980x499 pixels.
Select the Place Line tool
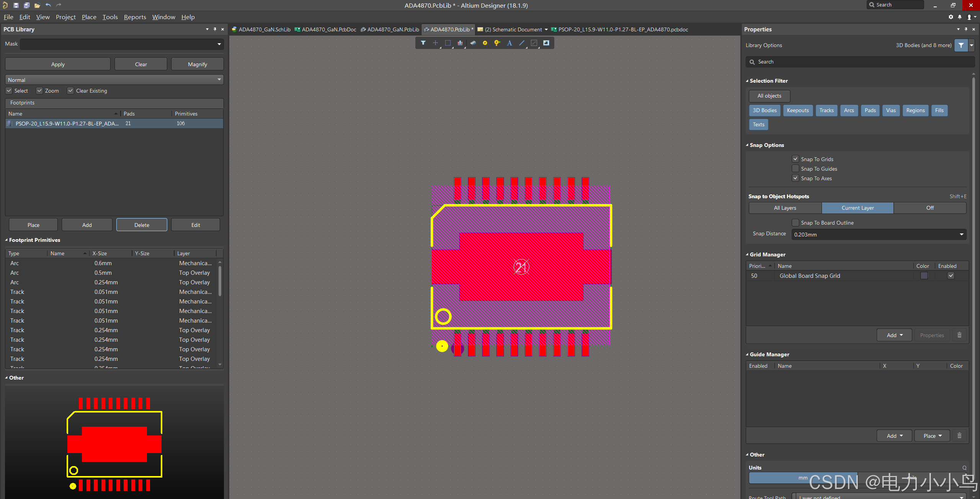(522, 43)
